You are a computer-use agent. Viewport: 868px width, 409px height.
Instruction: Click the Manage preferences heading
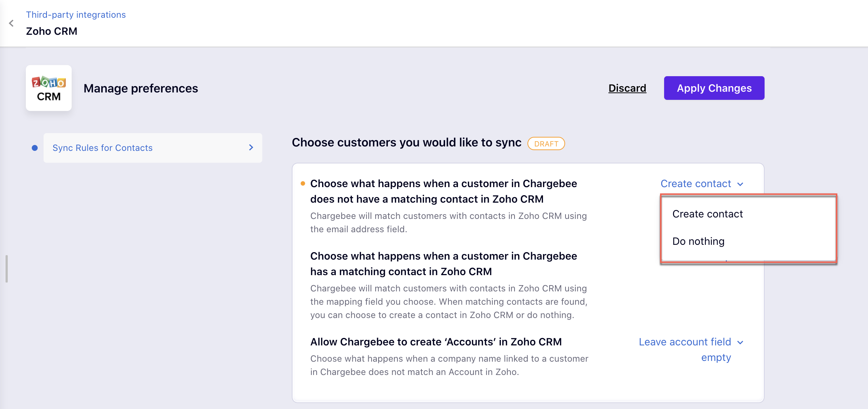141,88
